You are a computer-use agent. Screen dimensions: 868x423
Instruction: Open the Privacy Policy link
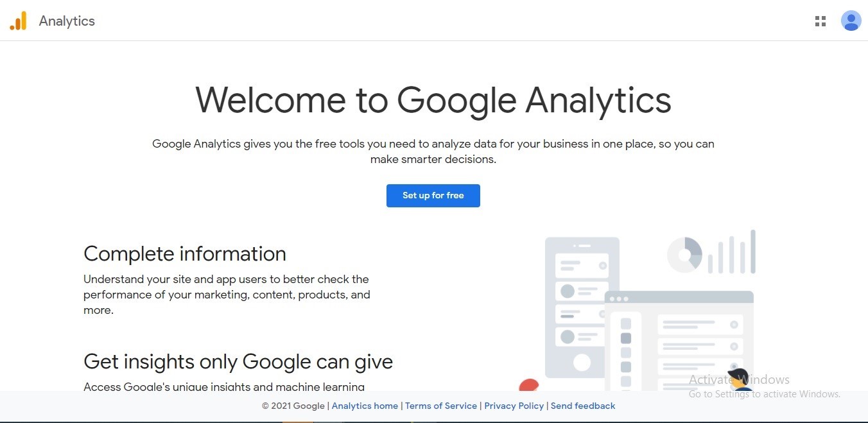(514, 406)
